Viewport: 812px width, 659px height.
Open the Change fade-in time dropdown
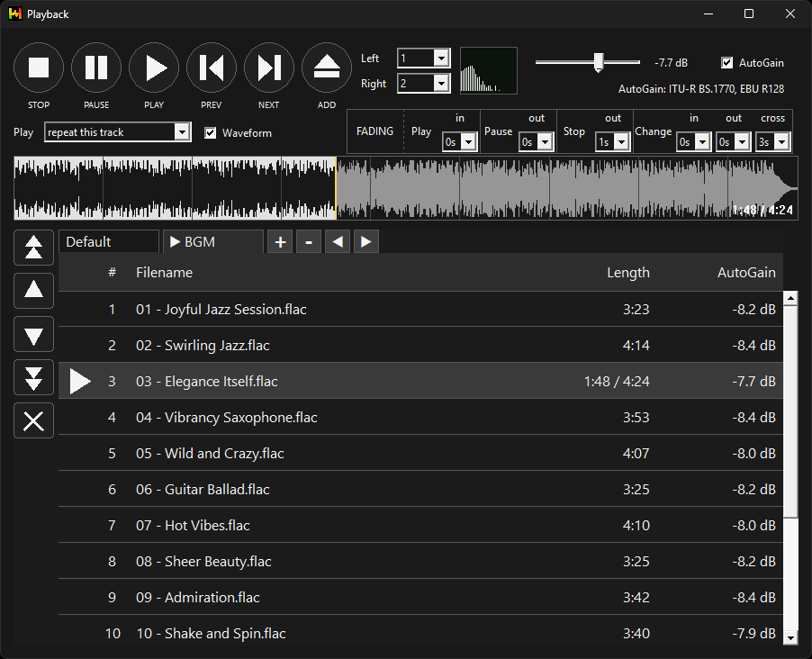[694, 142]
